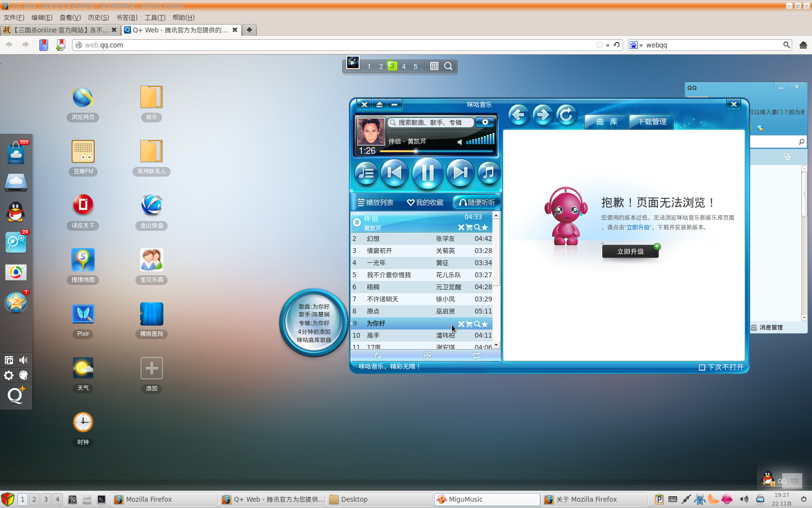Image resolution: width=812 pixels, height=508 pixels.
Task: Click the sync icon below the playlist
Action: [378, 356]
